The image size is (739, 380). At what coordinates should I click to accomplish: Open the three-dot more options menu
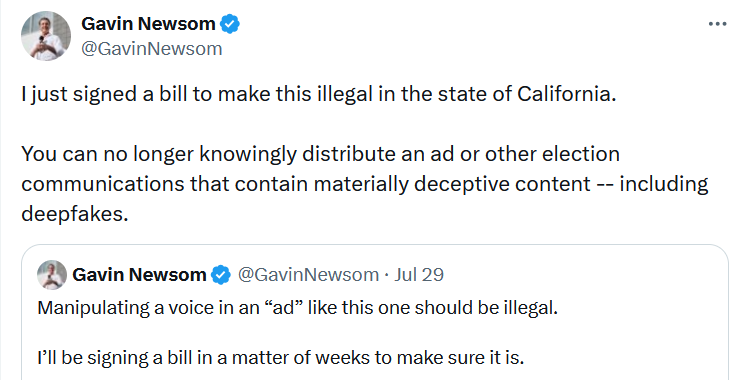coord(717,24)
